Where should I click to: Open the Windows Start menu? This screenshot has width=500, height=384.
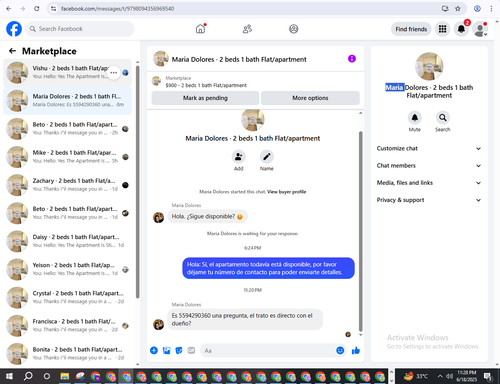(x=9, y=376)
